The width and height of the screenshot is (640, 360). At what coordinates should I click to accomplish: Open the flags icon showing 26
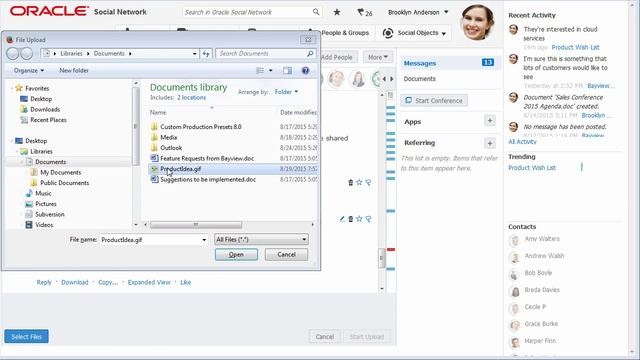coord(364,13)
